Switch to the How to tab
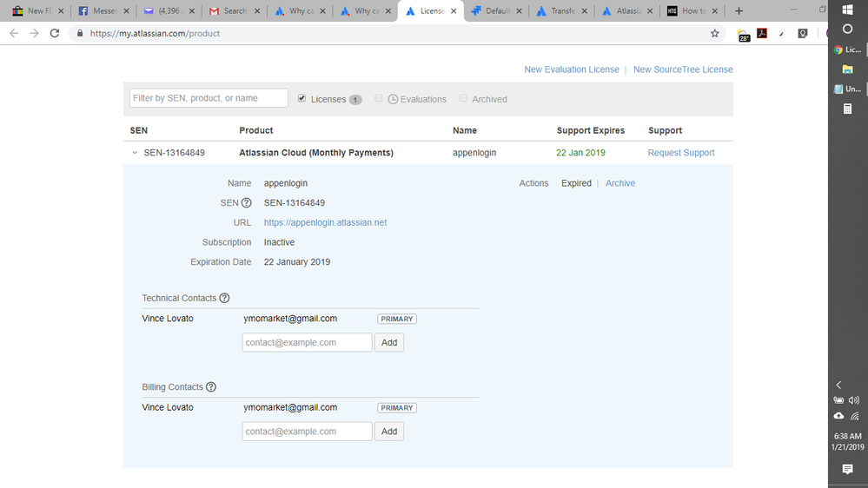 pyautogui.click(x=692, y=11)
